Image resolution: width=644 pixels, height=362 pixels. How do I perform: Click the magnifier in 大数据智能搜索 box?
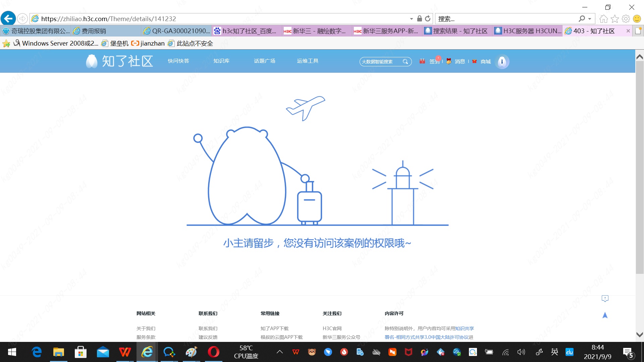[405, 61]
